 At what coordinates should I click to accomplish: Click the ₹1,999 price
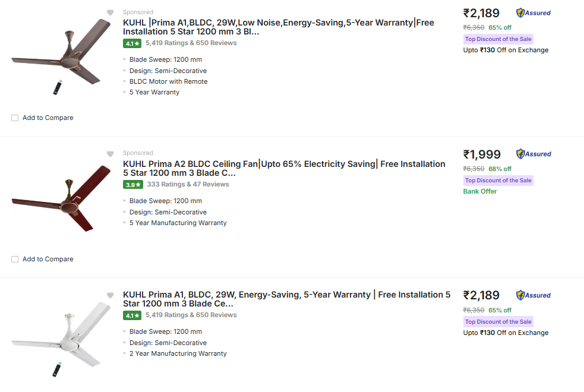pos(482,154)
